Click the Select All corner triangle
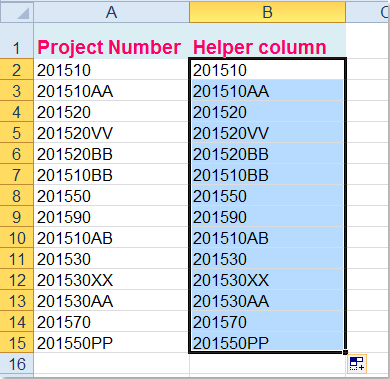The image size is (390, 379). (x=17, y=12)
